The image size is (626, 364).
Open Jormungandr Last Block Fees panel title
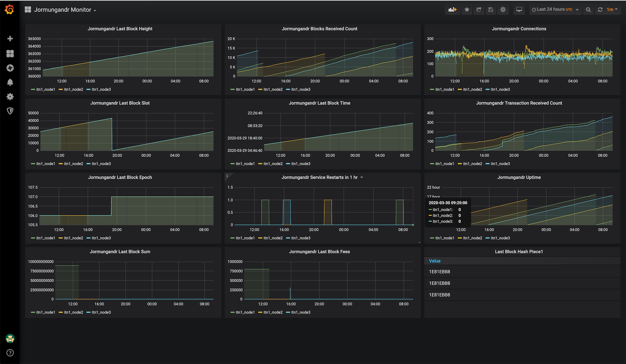(320, 252)
